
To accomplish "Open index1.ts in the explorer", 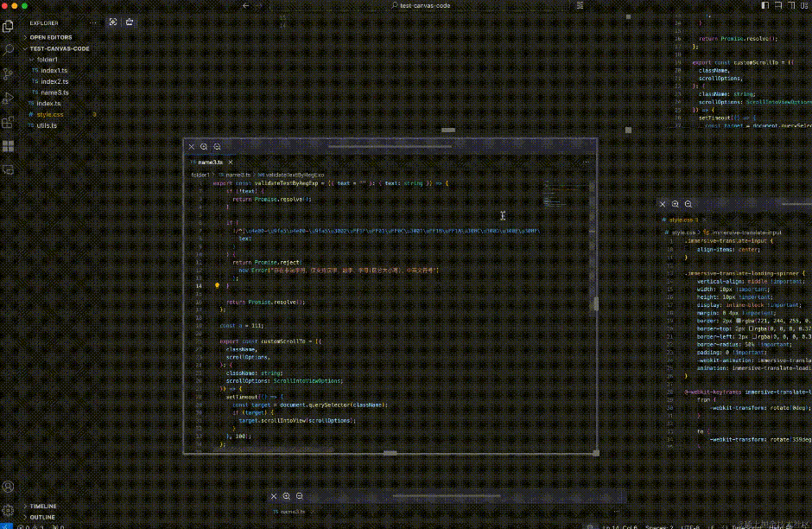I will coord(54,71).
